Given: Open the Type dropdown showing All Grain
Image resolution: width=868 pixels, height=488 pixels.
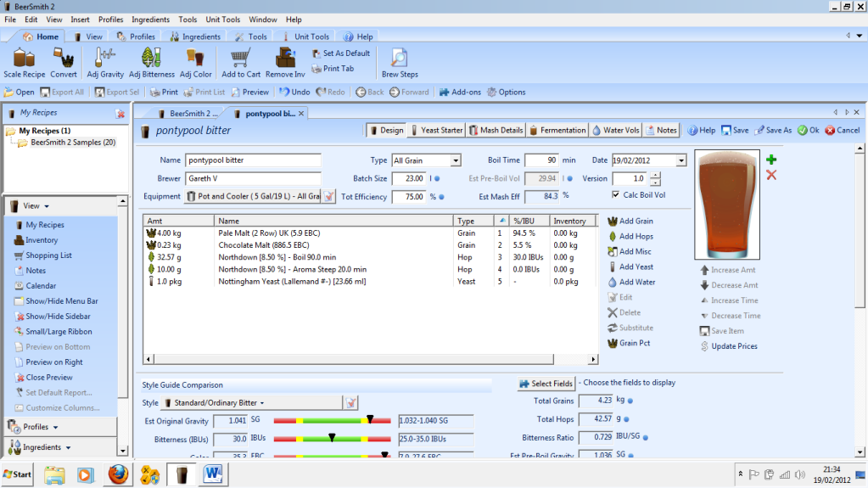Looking at the screenshot, I should pyautogui.click(x=455, y=160).
